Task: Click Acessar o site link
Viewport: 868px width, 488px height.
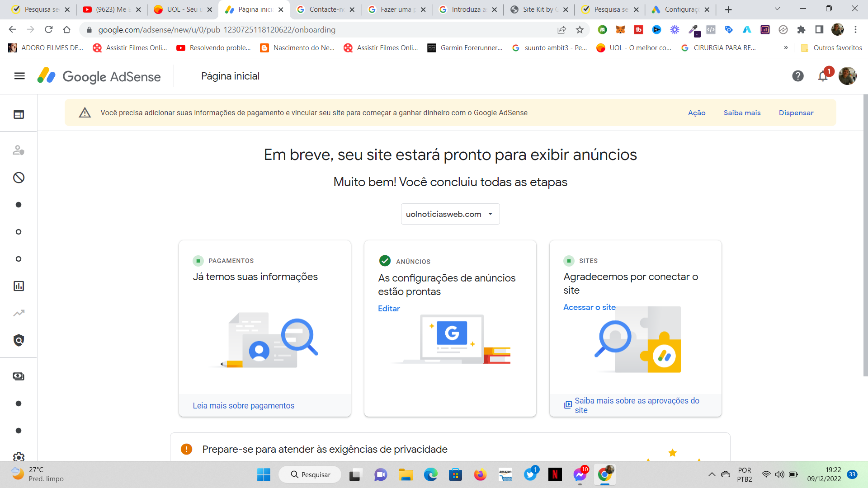Action: click(x=590, y=307)
